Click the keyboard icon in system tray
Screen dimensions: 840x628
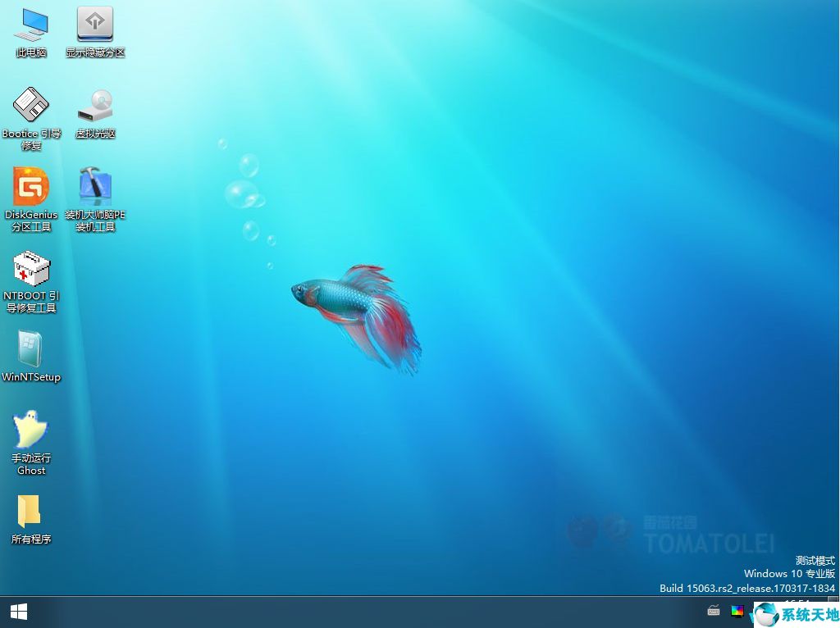point(714,611)
